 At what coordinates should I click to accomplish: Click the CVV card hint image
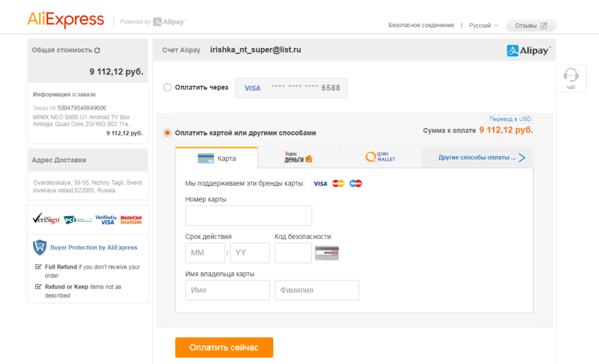pyautogui.click(x=326, y=253)
